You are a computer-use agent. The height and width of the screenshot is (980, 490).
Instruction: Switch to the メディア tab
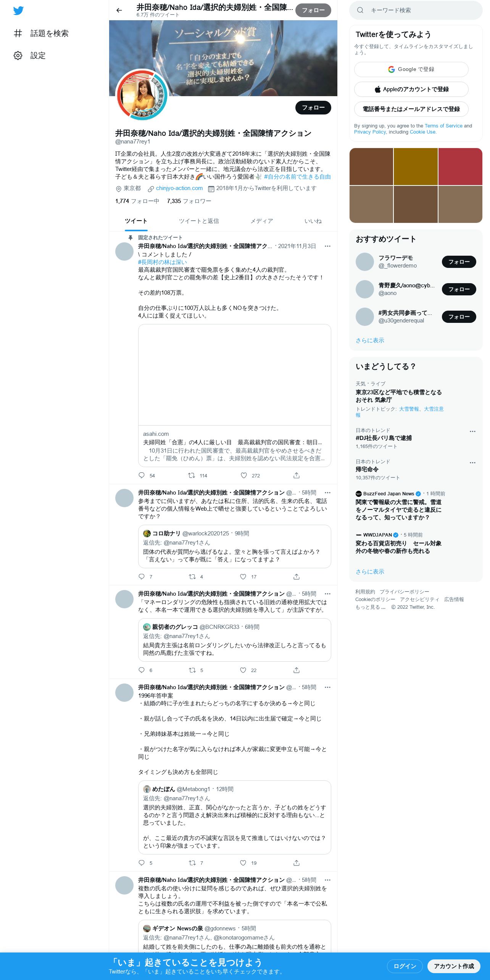click(x=261, y=221)
